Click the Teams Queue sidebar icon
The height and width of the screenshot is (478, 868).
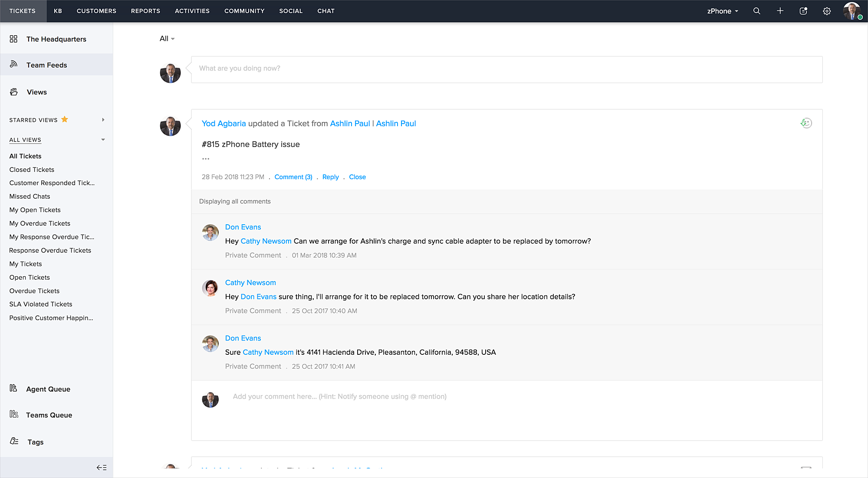pyautogui.click(x=14, y=414)
